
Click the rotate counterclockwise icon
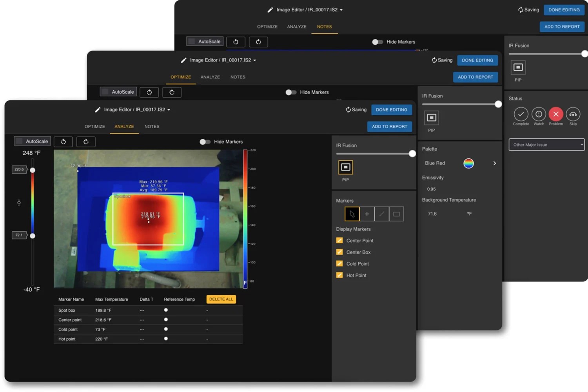click(x=63, y=142)
